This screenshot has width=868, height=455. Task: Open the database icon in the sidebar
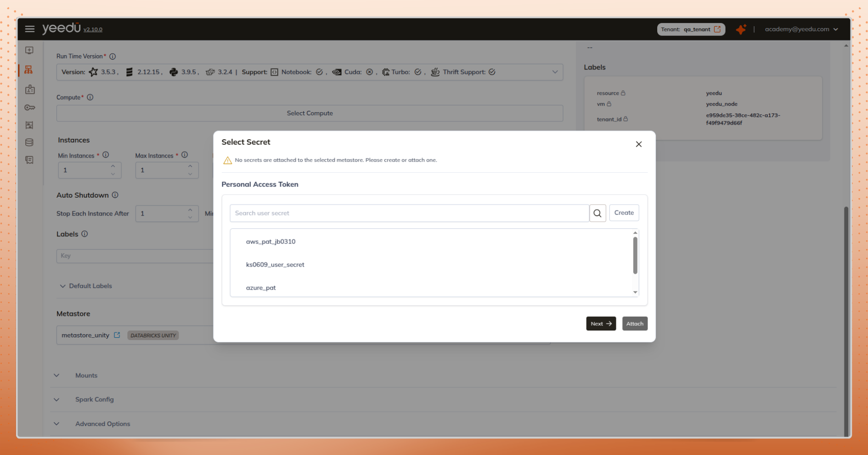pos(29,142)
